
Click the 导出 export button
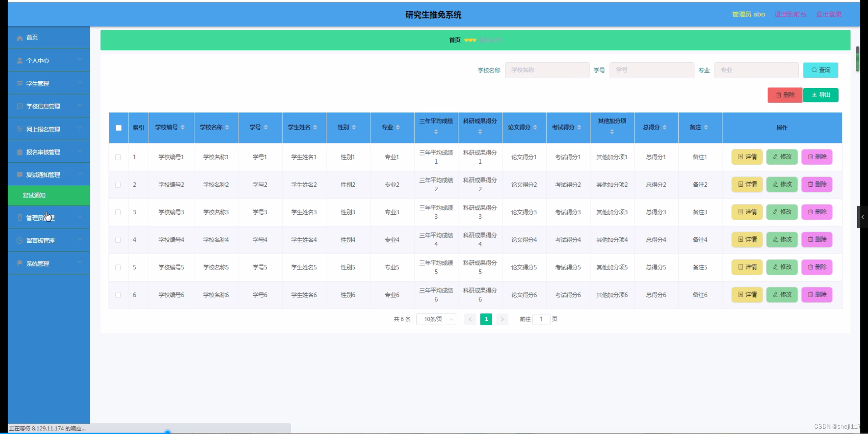(x=821, y=95)
